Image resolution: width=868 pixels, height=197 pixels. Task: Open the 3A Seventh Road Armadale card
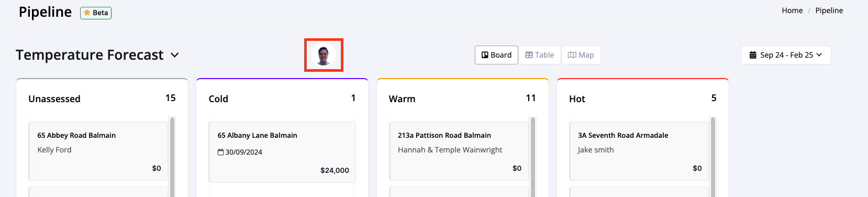point(639,151)
